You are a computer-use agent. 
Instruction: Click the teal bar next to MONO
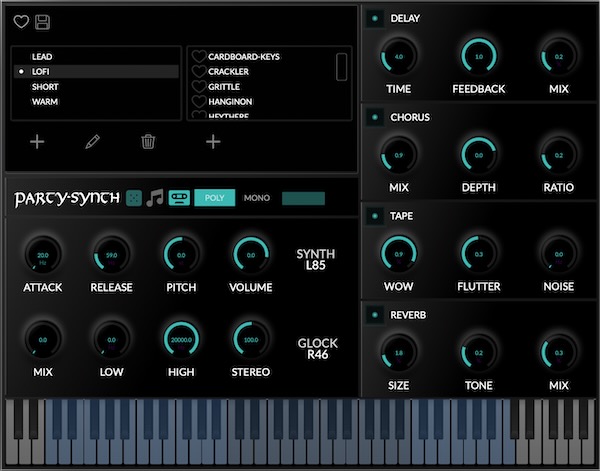click(x=303, y=198)
